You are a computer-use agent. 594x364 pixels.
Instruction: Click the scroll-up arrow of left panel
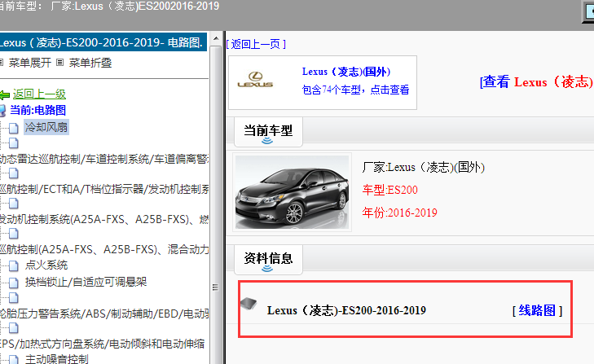[x=216, y=38]
